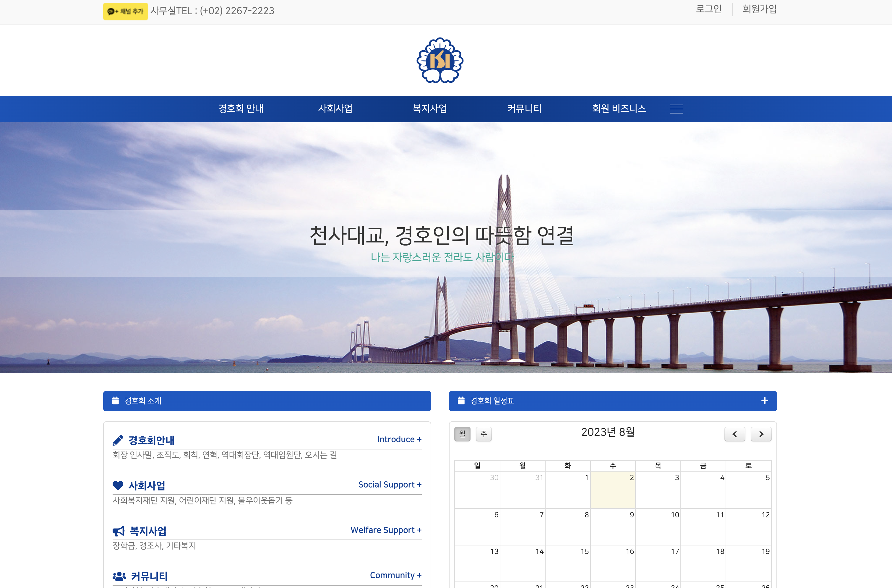
Task: Click the megaphone icon beside 복지사업
Action: point(119,531)
